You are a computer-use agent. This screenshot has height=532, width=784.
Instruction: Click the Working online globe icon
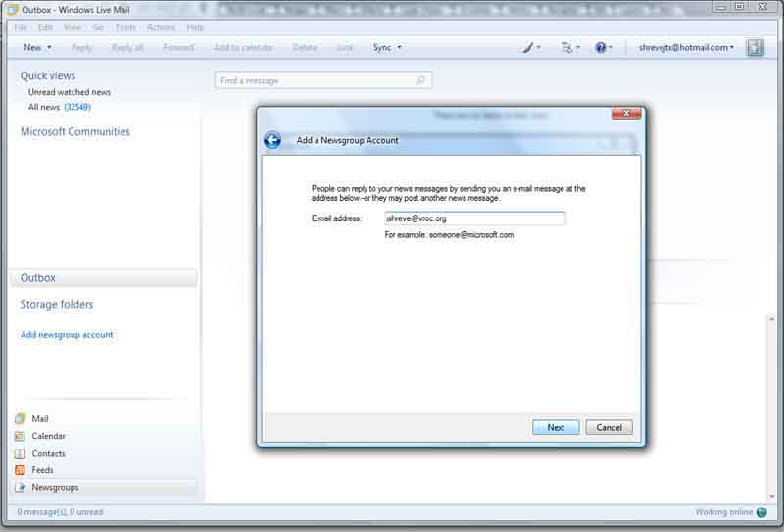tap(761, 512)
